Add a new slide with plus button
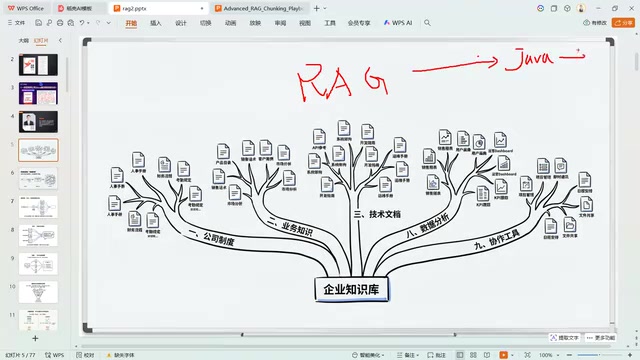The image size is (640, 360). coord(35,338)
